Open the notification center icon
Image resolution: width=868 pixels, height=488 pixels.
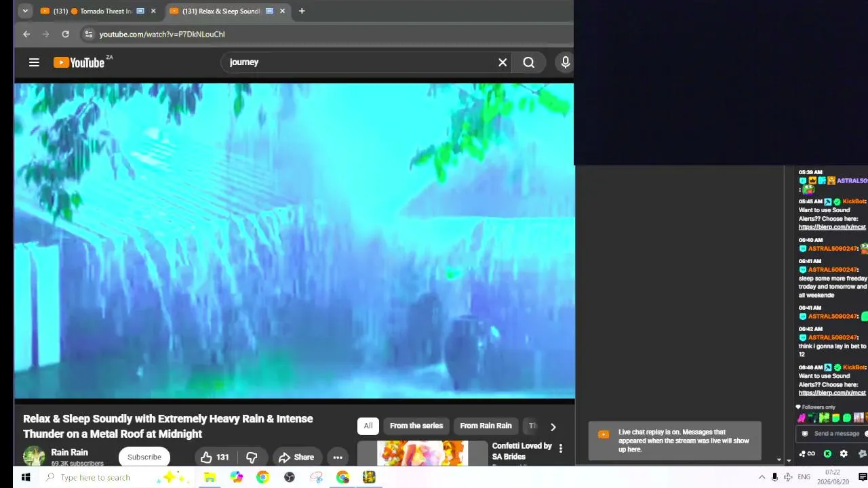(863, 477)
